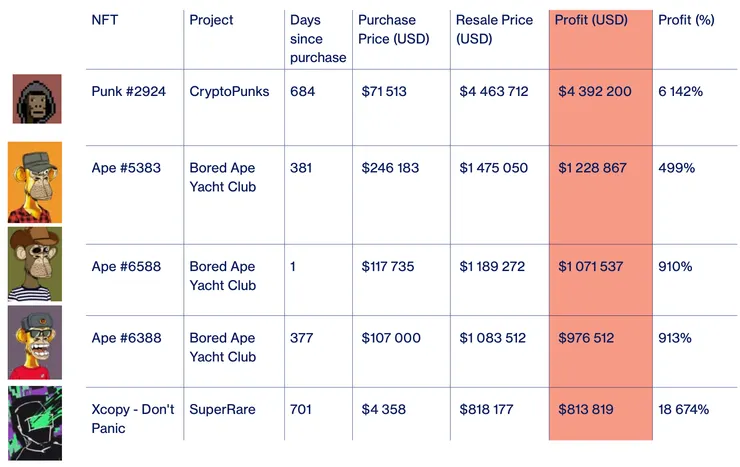The image size is (740, 467).
Task: Click the NFT column header
Action: tap(104, 20)
